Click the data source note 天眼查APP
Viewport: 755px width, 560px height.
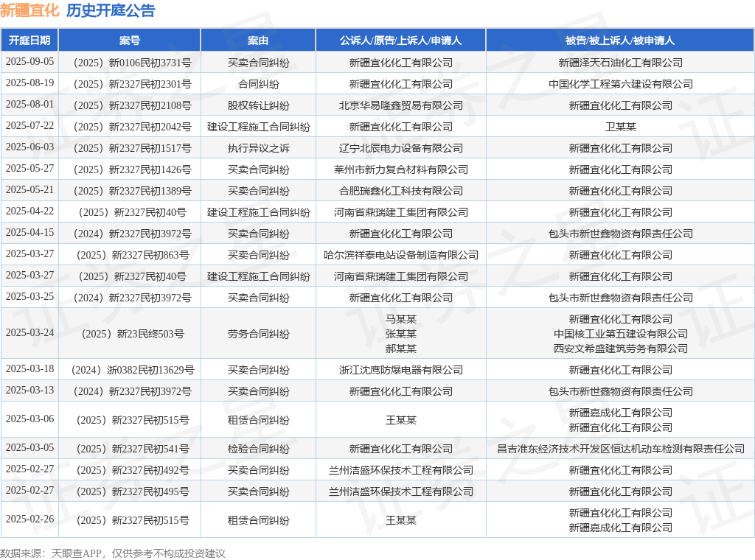pyautogui.click(x=76, y=553)
